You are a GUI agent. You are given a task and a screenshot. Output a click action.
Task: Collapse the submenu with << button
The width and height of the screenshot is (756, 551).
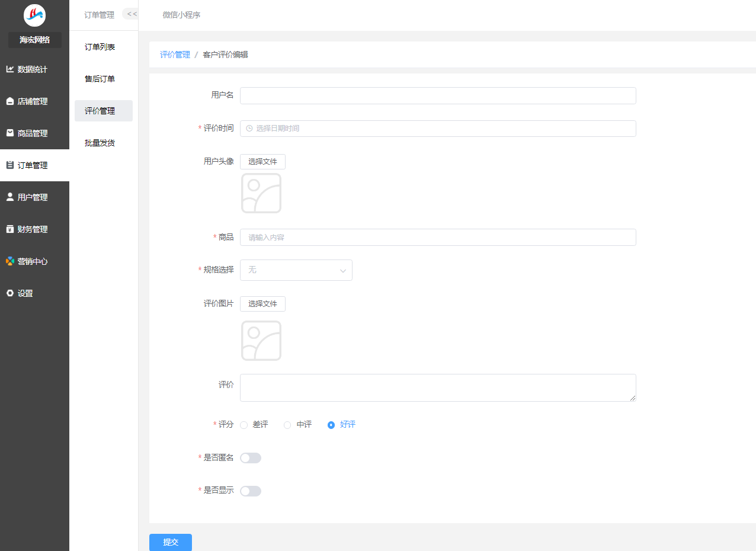[x=131, y=14]
